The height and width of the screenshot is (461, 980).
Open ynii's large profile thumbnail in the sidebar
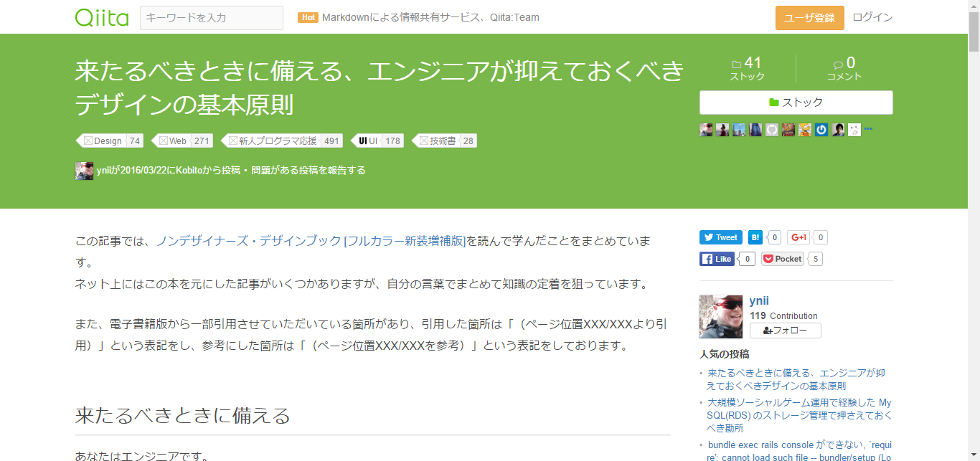[x=720, y=316]
